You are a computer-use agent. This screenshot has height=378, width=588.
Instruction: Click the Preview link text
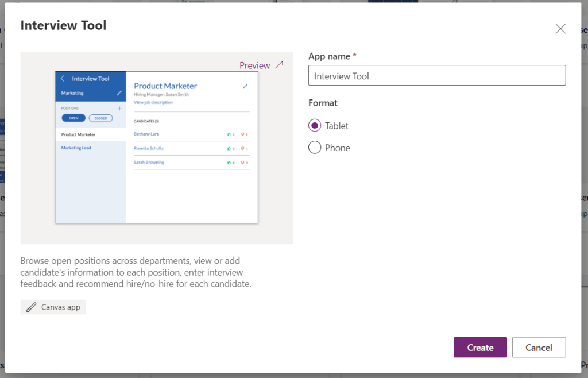click(x=254, y=65)
